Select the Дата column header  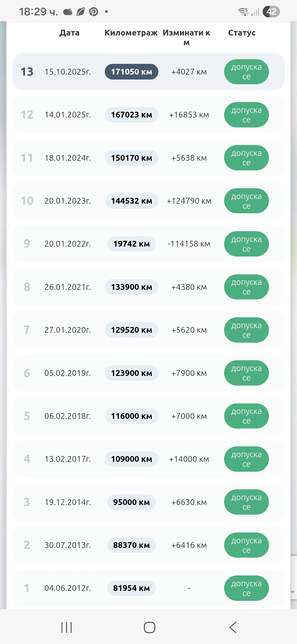(70, 33)
